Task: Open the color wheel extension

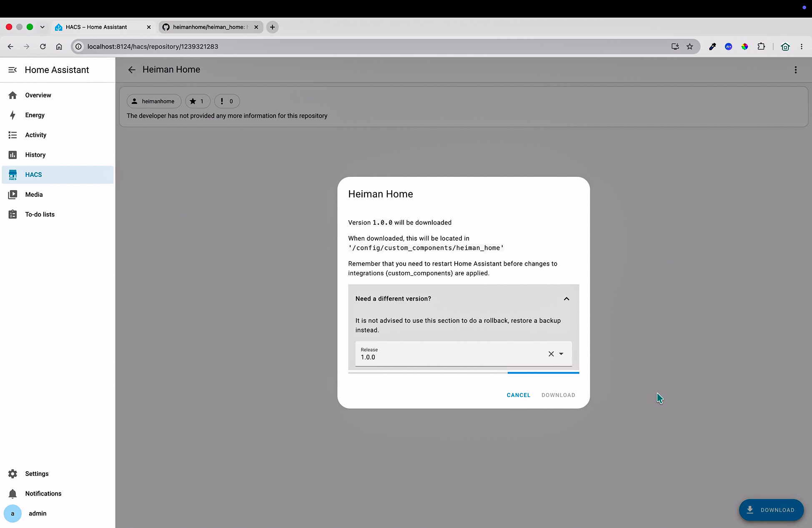Action: click(x=744, y=47)
